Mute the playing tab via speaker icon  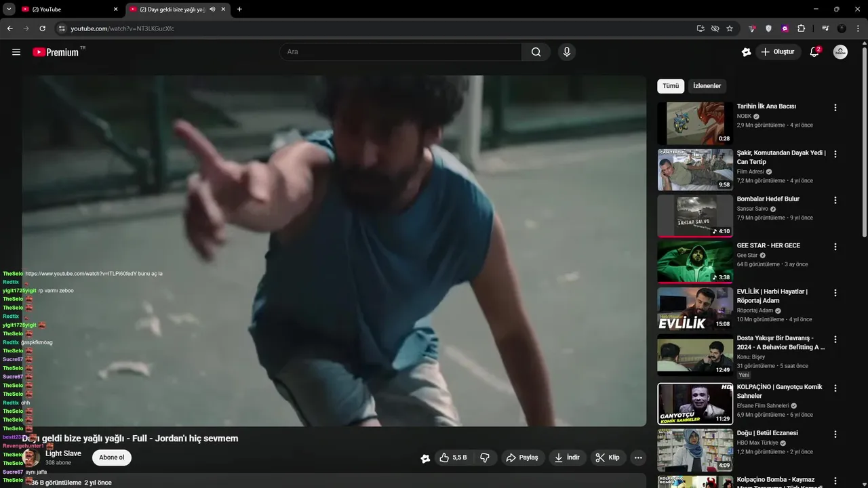212,9
